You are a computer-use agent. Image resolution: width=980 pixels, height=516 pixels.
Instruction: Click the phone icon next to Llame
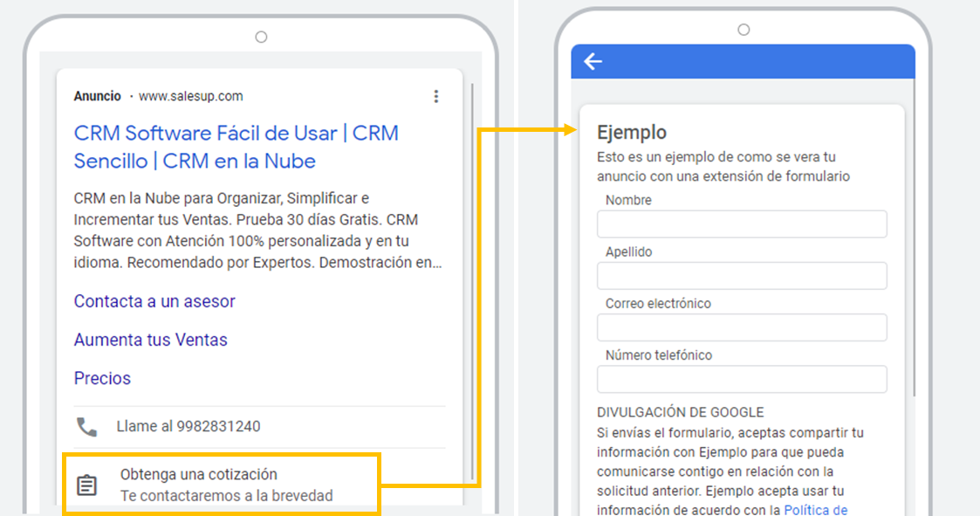pyautogui.click(x=87, y=424)
